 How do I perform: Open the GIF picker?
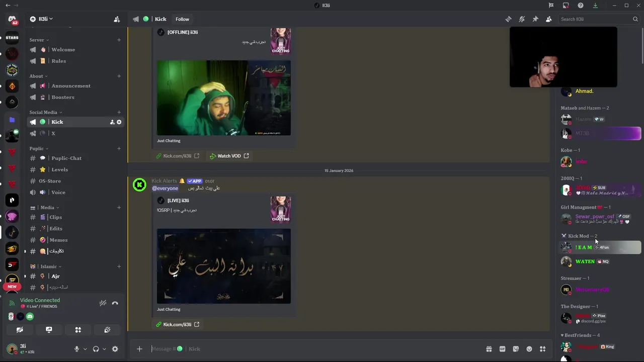click(502, 349)
